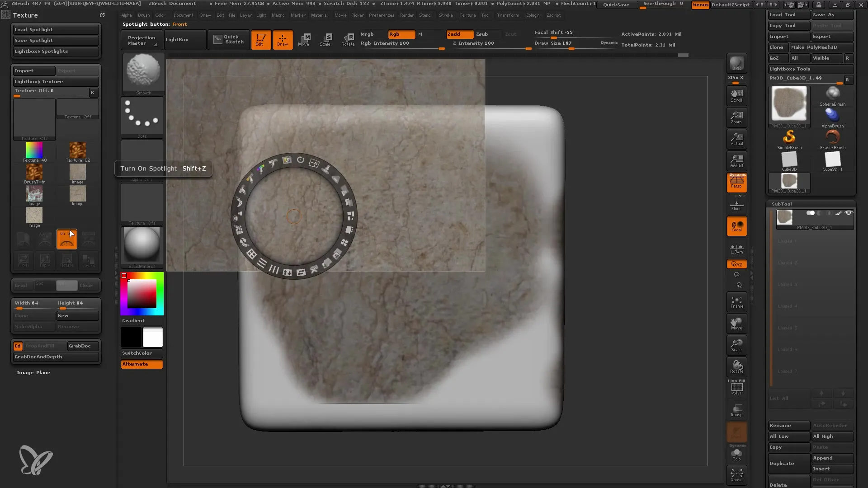Enable Dynamic draw size mode
The height and width of the screenshot is (488, 868).
coord(609,43)
